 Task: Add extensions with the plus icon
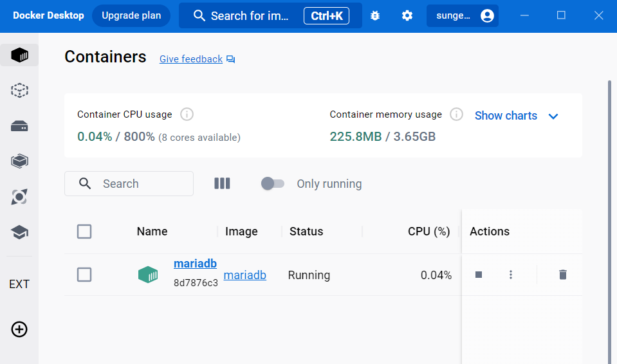point(19,329)
